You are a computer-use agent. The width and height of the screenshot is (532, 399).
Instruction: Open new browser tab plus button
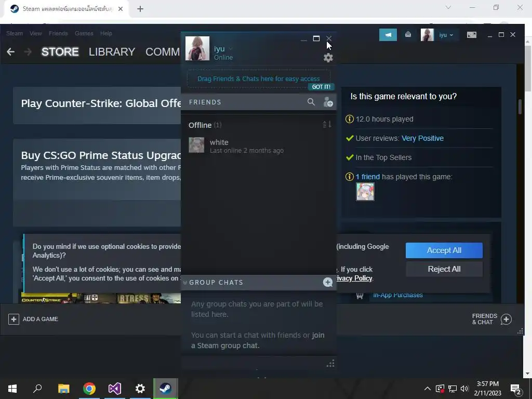[x=140, y=9]
